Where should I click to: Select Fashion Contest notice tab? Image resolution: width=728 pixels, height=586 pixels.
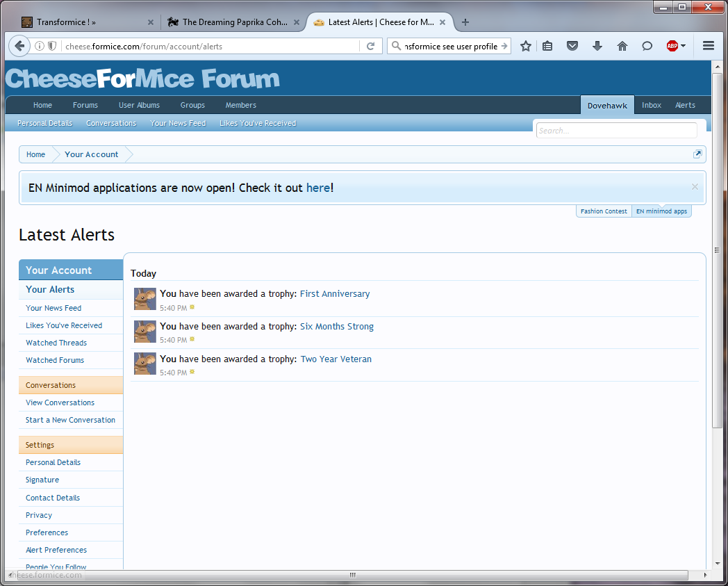(604, 211)
